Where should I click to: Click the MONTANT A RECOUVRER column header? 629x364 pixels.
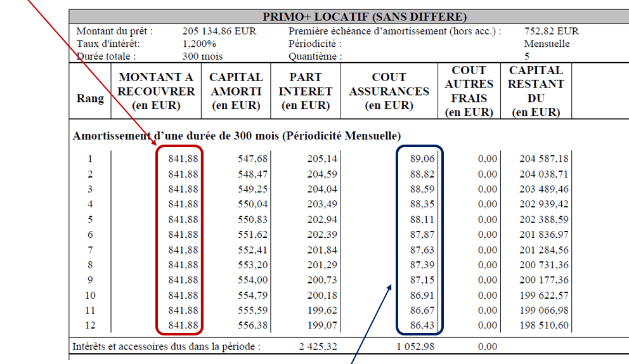click(157, 91)
